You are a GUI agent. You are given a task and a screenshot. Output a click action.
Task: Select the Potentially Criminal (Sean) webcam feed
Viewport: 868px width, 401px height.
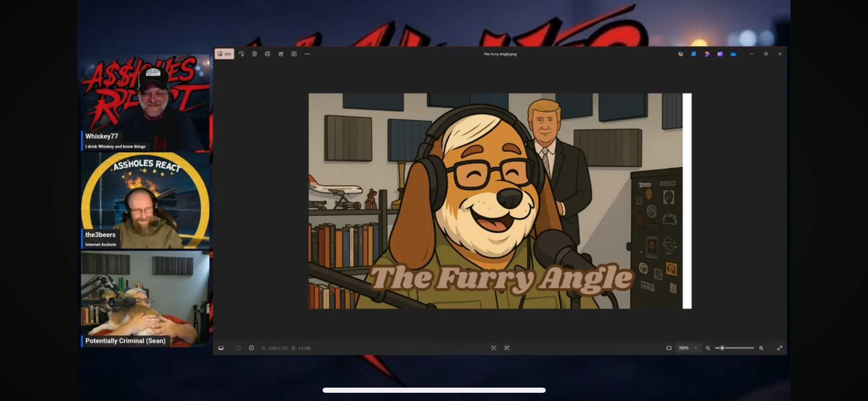click(145, 299)
